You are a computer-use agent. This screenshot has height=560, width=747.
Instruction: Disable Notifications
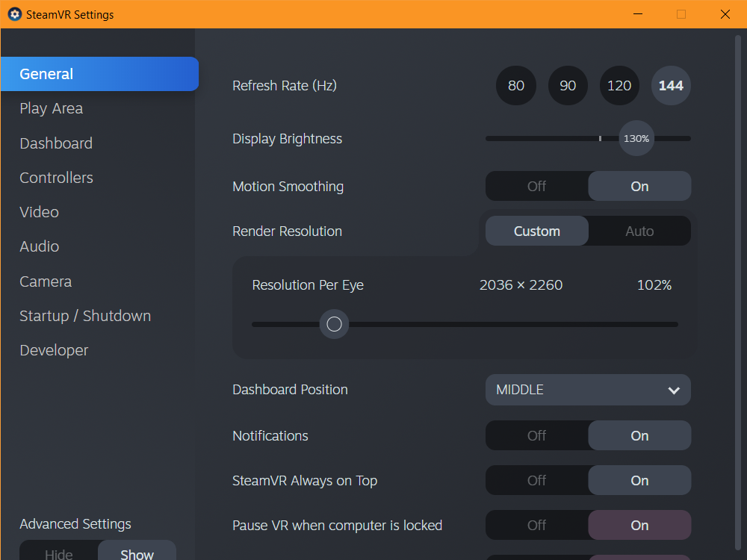[537, 436]
